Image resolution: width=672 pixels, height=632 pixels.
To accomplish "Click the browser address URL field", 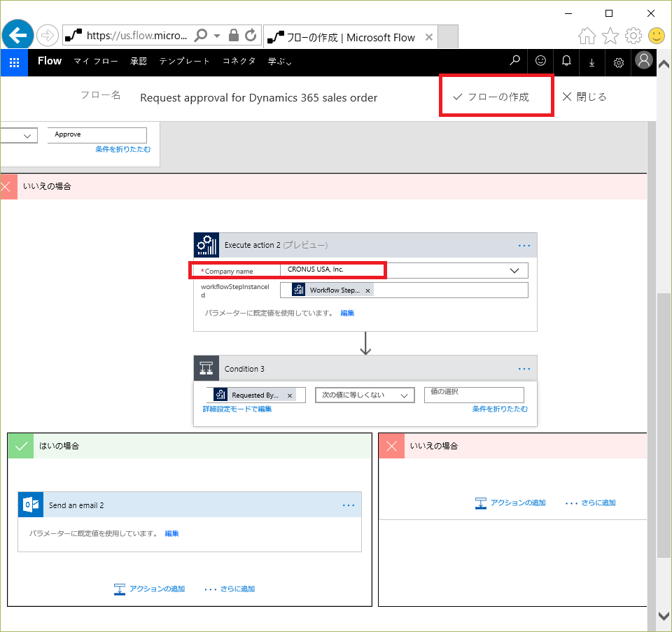I will point(136,36).
